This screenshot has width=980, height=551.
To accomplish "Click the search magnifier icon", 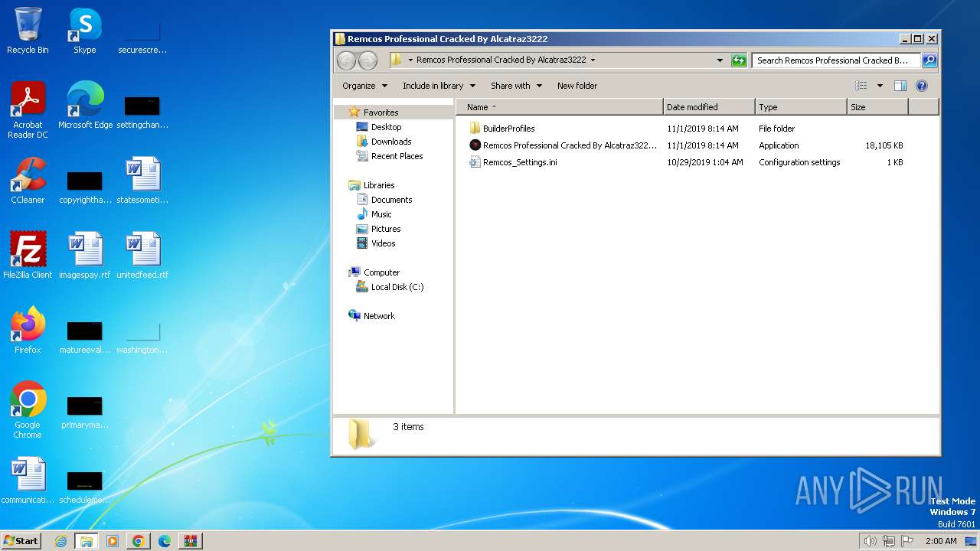I will click(x=929, y=60).
